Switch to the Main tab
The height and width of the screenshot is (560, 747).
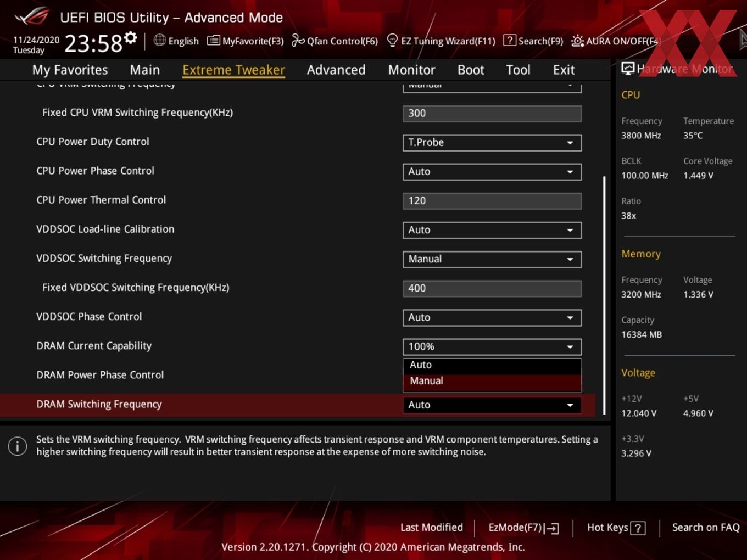(x=145, y=70)
